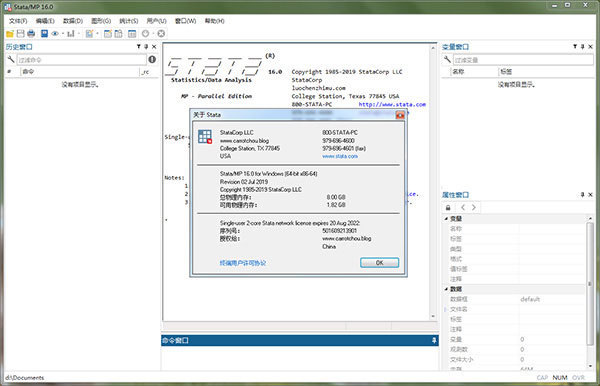Screen dimensions: 600x386
Task: Collapse the Variables section in Properties
Action: [x=446, y=218]
